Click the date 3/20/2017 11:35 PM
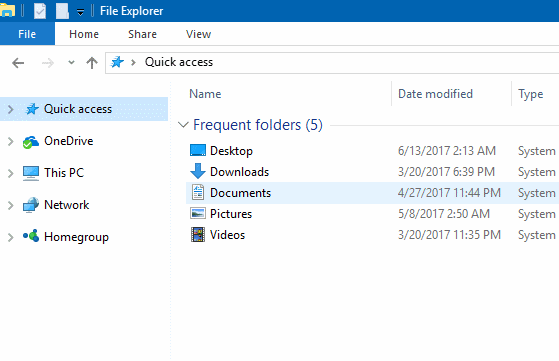This screenshot has height=361, width=559. coord(449,235)
